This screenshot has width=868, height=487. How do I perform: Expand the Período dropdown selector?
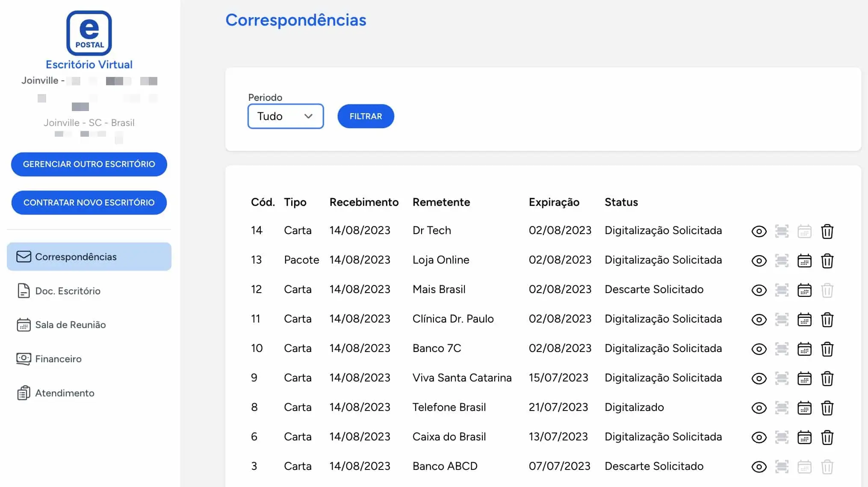pyautogui.click(x=285, y=116)
